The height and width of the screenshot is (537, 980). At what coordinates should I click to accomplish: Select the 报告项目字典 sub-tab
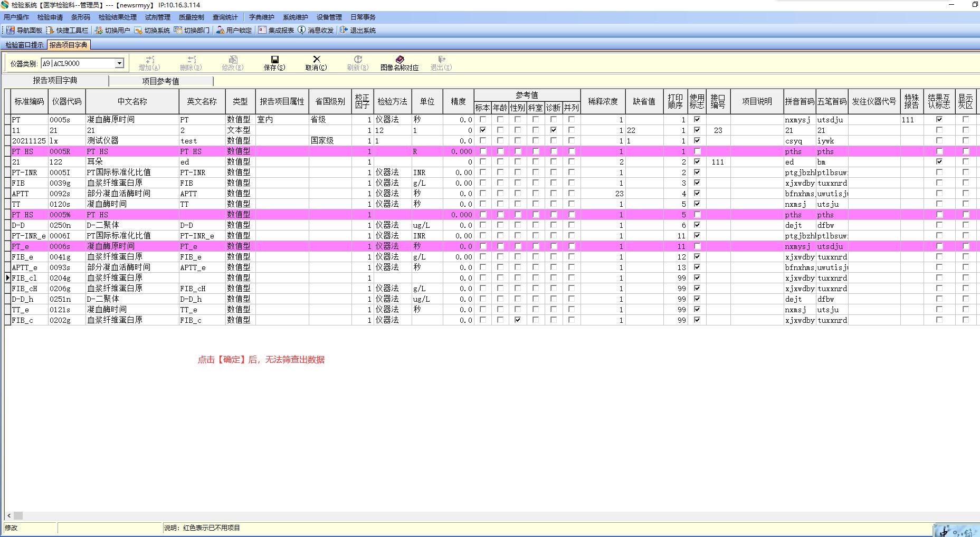click(x=55, y=81)
